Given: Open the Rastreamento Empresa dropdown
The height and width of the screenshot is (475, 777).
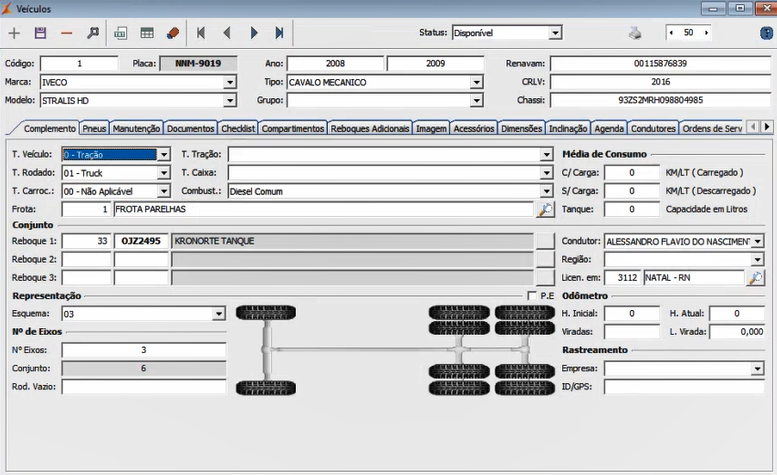Looking at the screenshot, I should (758, 369).
